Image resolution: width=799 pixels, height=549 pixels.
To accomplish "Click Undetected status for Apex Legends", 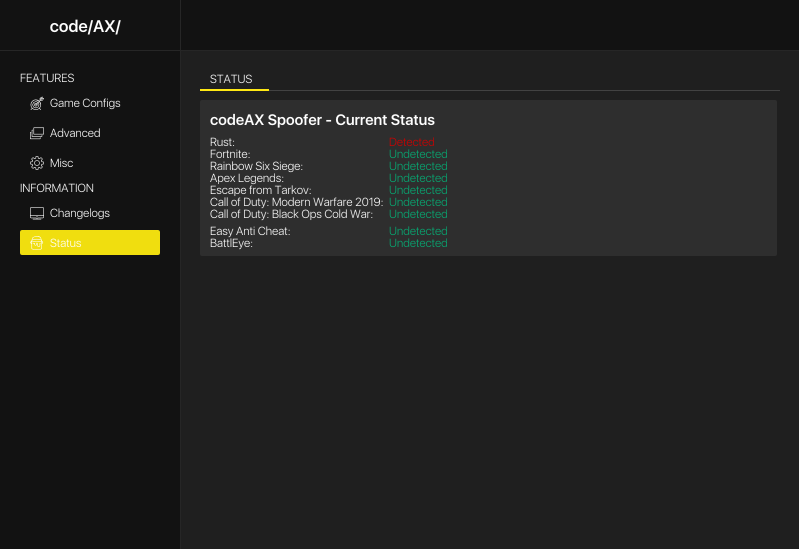I will tap(418, 178).
